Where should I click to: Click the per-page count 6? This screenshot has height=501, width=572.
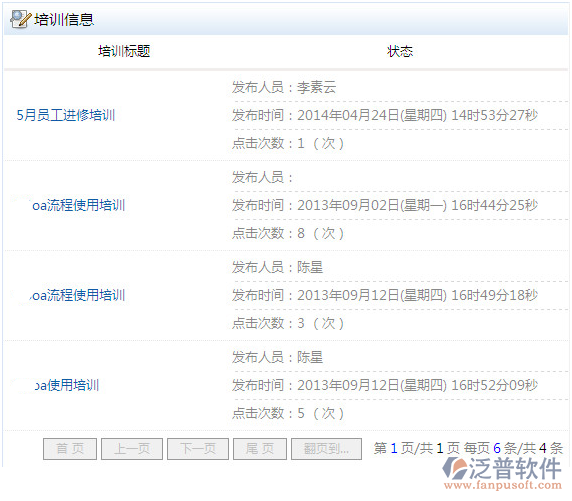coord(497,448)
